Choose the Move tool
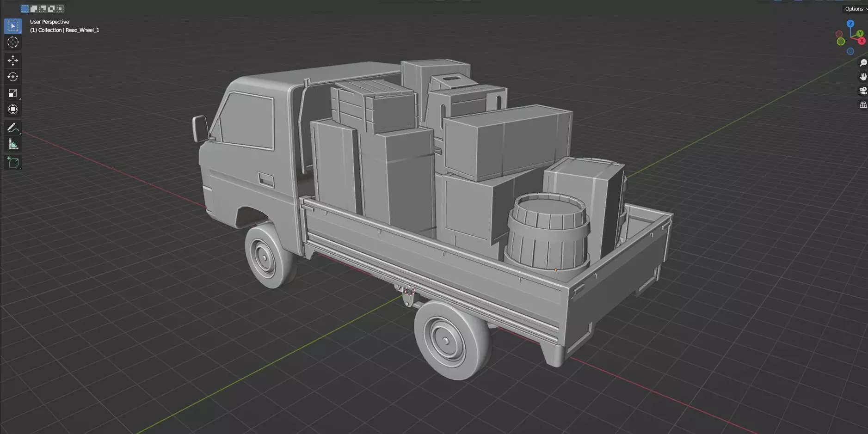The image size is (868, 434). point(12,61)
